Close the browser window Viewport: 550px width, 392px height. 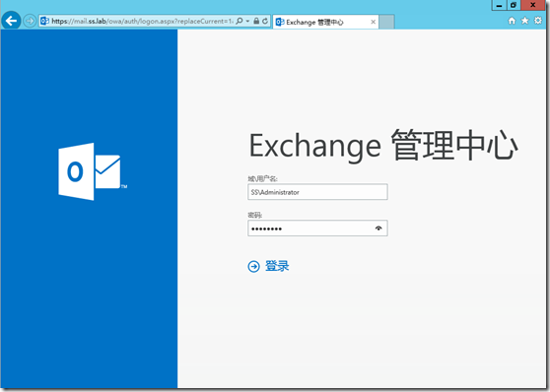click(x=533, y=5)
